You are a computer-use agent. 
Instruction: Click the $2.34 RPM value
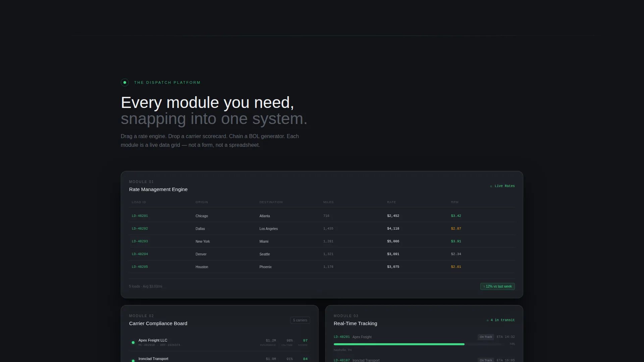(456, 254)
